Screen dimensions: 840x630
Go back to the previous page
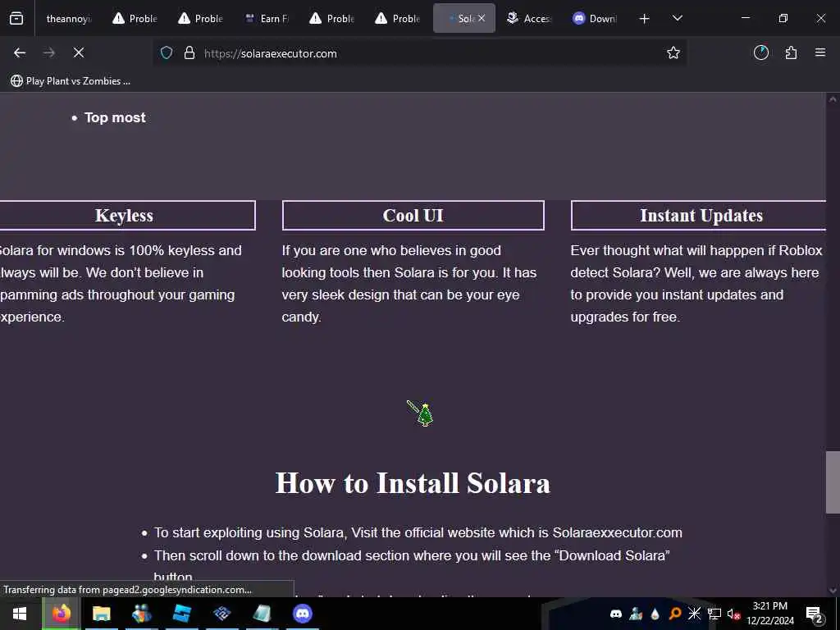tap(20, 52)
